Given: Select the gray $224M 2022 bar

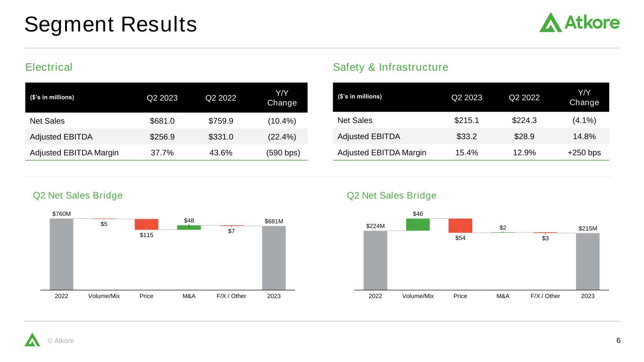Looking at the screenshot, I should 375,260.
